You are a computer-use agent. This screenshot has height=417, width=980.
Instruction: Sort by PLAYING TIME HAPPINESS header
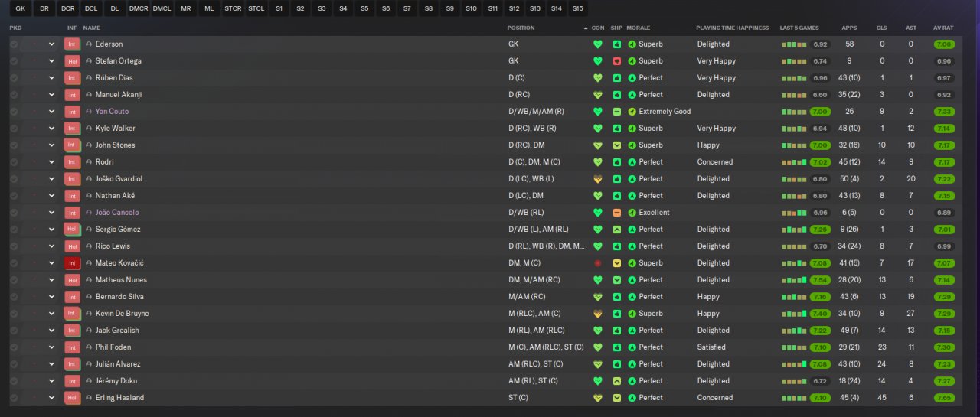733,28
